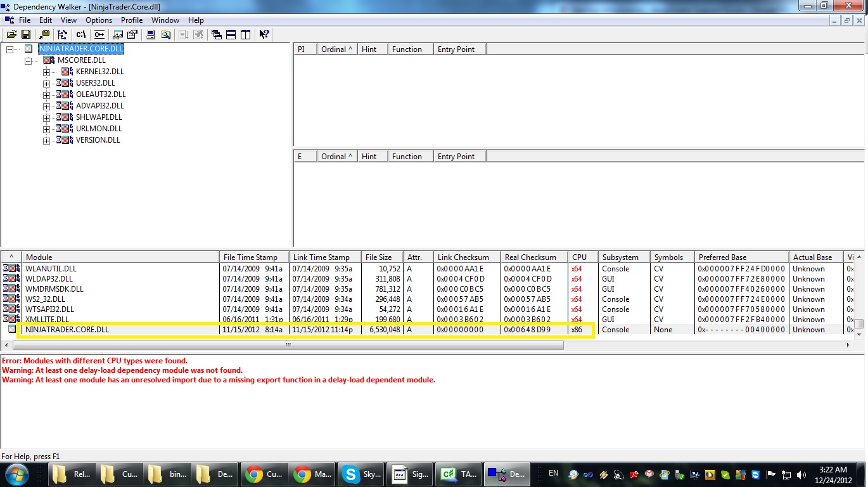
Task: Sort by the Subsystem column header
Action: click(624, 257)
